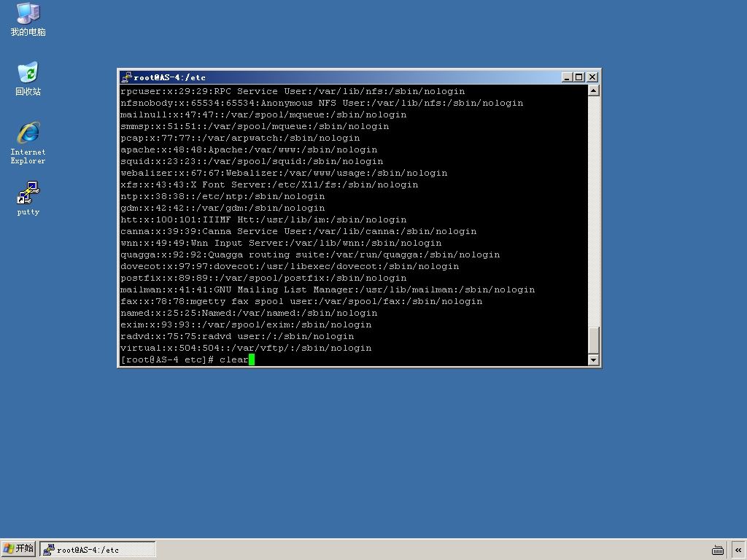
Task: Click the 'clear' command at the prompt
Action: pos(234,359)
